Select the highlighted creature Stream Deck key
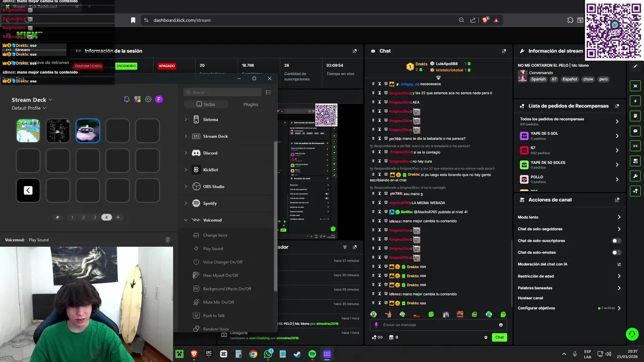 click(x=88, y=131)
